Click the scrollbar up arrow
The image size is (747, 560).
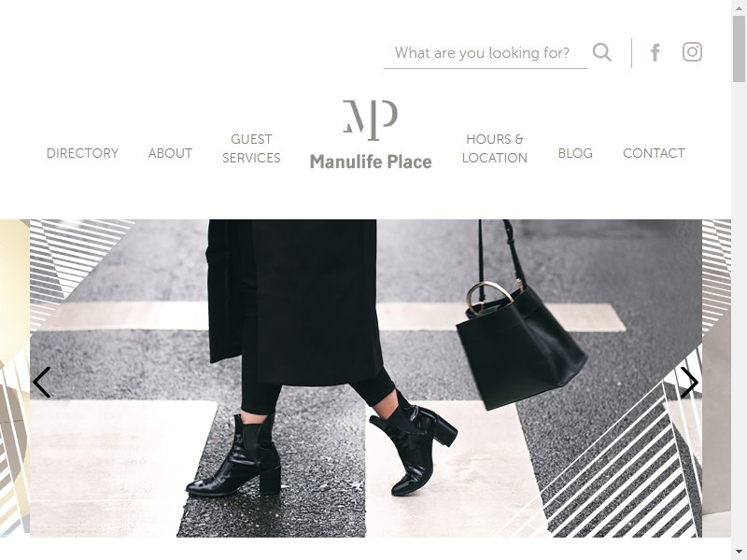pyautogui.click(x=739, y=7)
